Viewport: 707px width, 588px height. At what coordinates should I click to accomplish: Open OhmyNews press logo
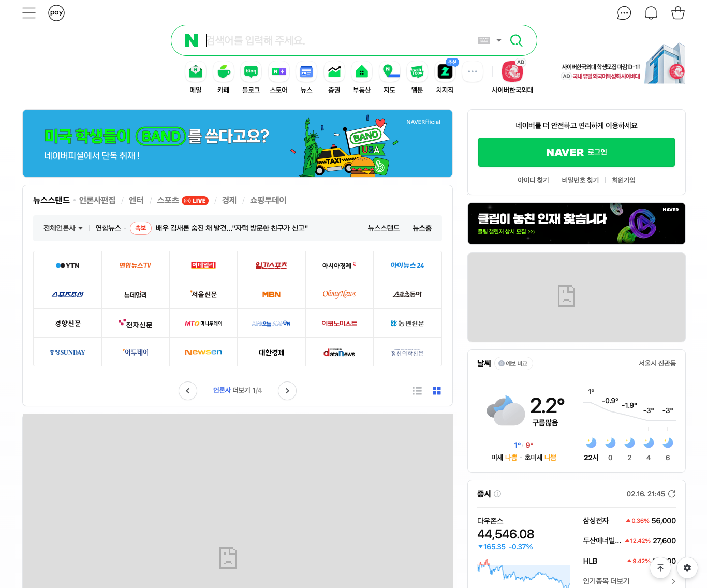pos(340,295)
